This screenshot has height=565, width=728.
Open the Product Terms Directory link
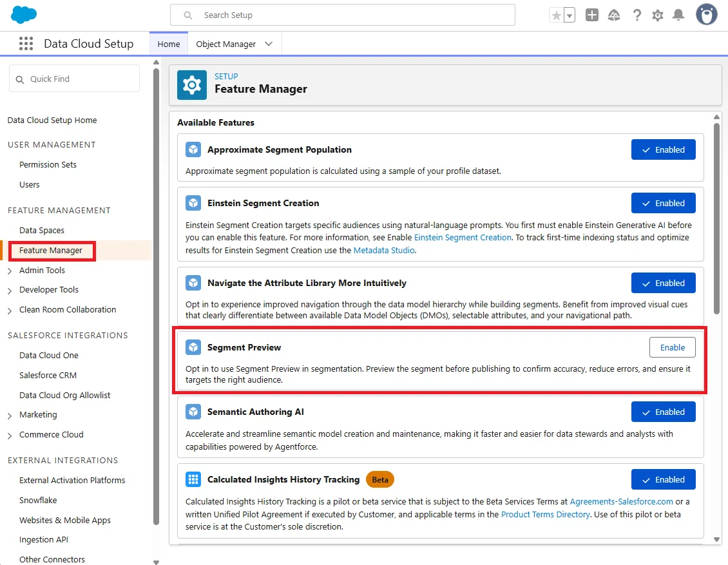[x=546, y=514]
